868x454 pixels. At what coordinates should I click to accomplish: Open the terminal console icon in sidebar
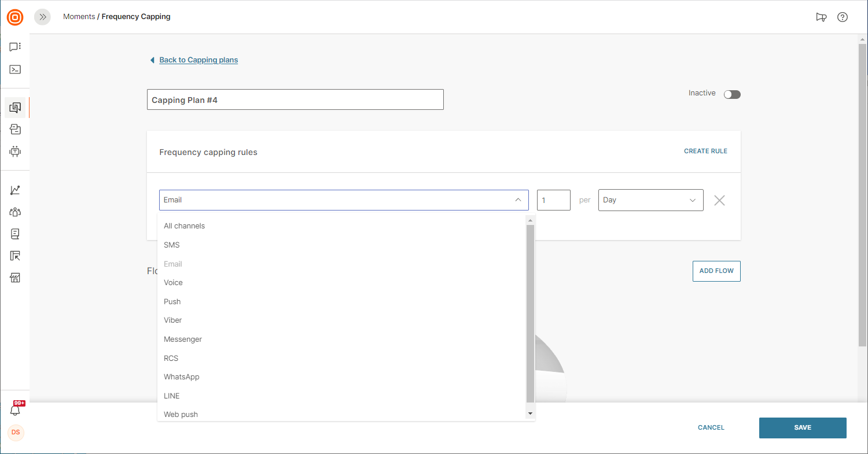15,69
